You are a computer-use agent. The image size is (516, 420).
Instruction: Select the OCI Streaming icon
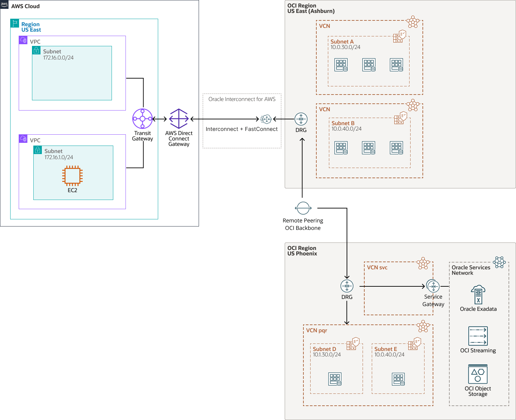[478, 336]
